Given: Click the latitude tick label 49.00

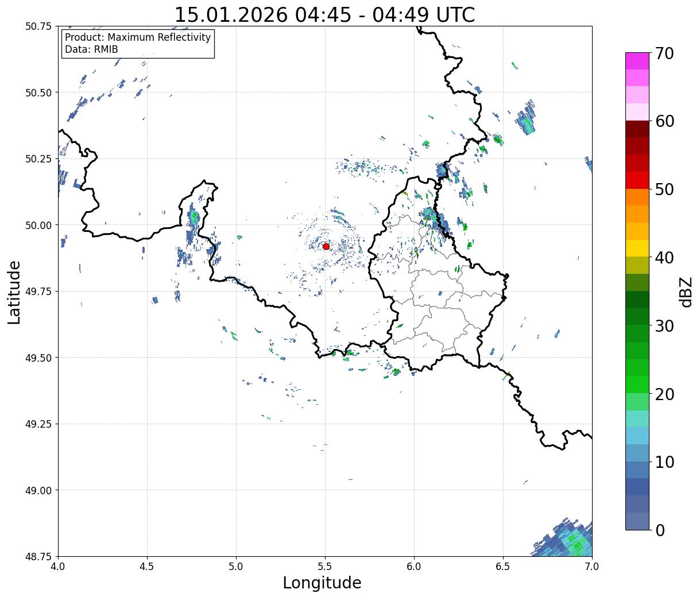Looking at the screenshot, I should point(38,490).
